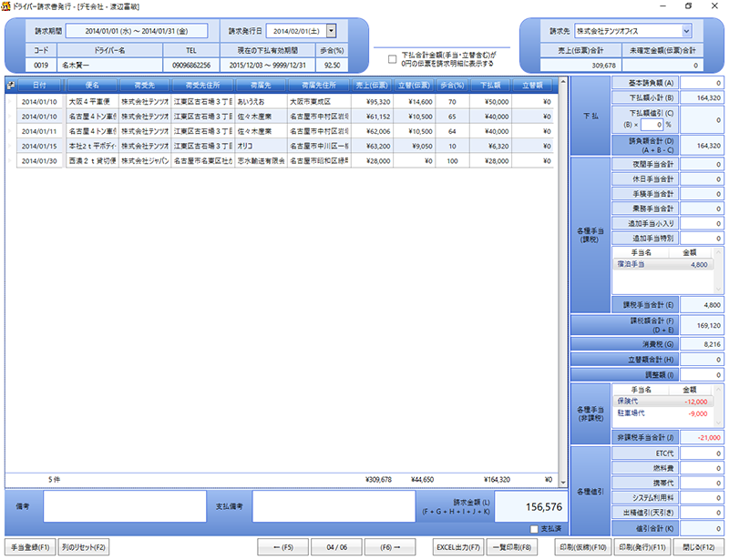The height and width of the screenshot is (560, 729).
Task: Sort the table by 日付 column header
Action: (39, 85)
